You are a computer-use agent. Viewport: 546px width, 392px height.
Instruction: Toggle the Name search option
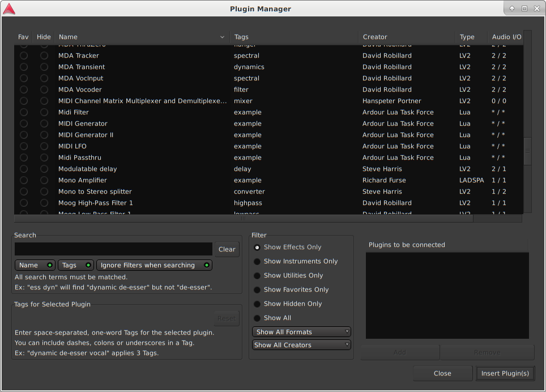(35, 265)
